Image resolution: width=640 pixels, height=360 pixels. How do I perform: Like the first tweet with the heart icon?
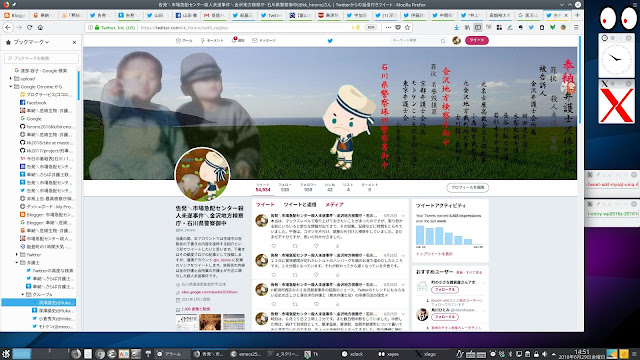point(316,246)
